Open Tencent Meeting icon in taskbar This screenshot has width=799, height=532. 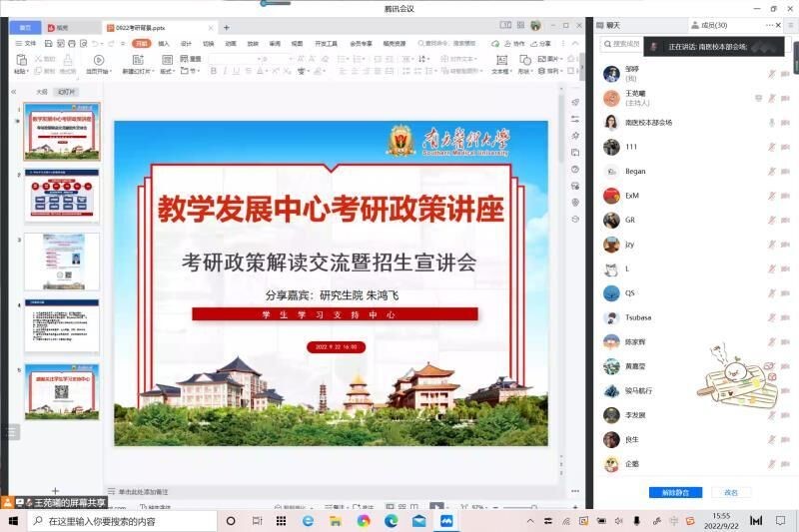pyautogui.click(x=447, y=521)
